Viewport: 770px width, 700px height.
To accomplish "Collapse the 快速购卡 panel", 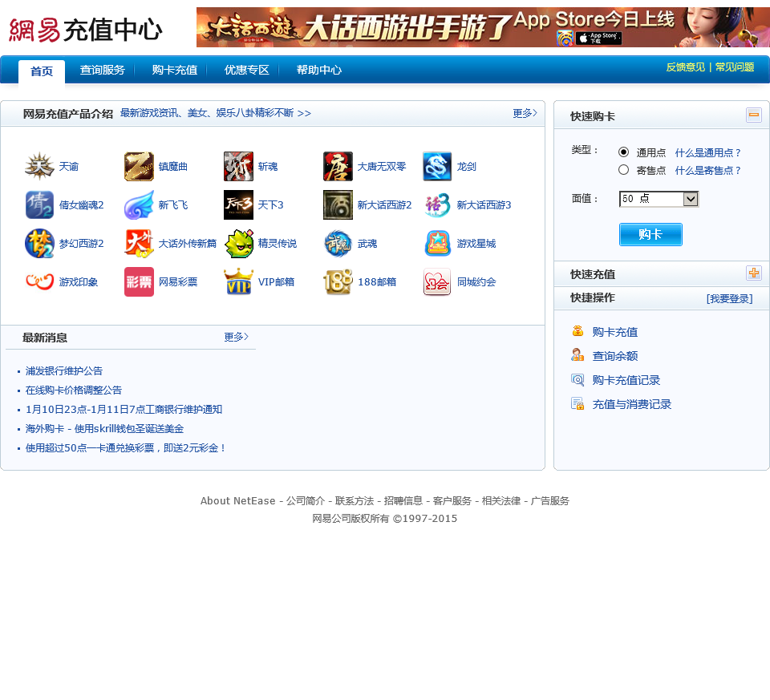I will tap(754, 115).
